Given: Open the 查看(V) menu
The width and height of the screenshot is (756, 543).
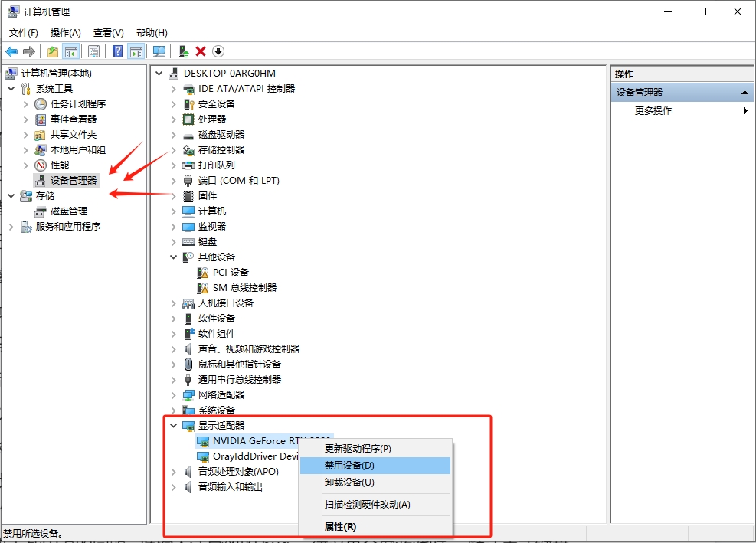Looking at the screenshot, I should click(x=109, y=33).
